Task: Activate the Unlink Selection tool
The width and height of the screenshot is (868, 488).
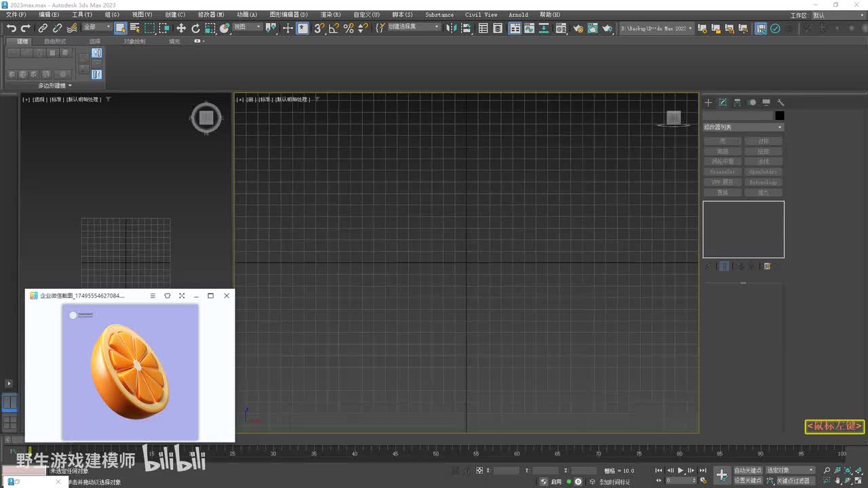Action: 57,28
